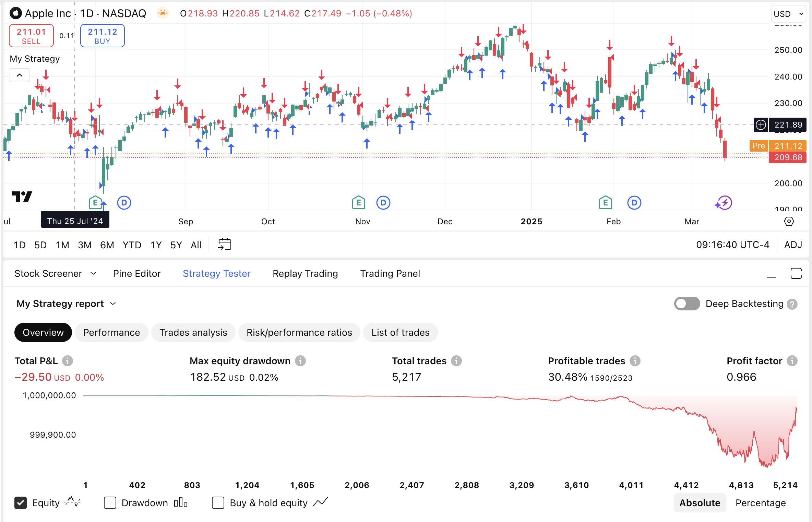Select the Percentage display option
The image size is (812, 522).
[x=760, y=503]
